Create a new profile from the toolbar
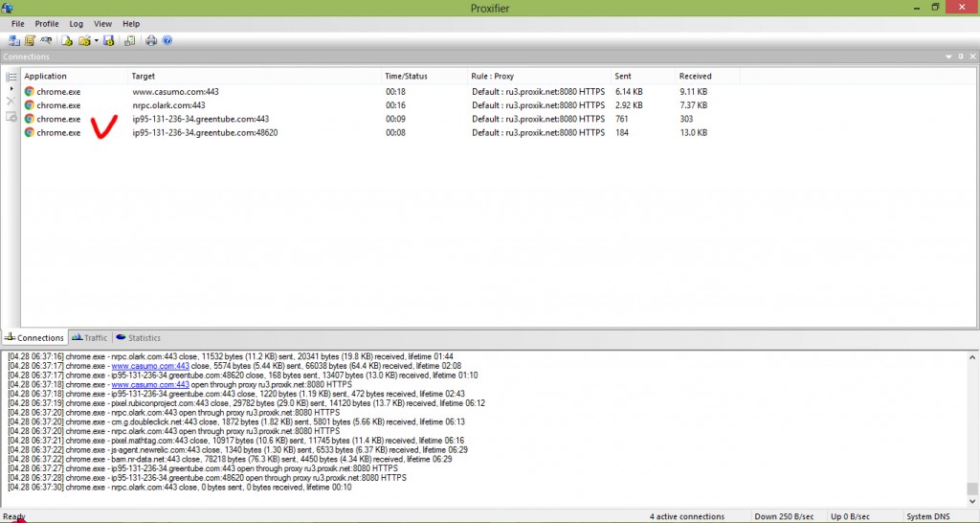980x523 pixels. tap(67, 40)
